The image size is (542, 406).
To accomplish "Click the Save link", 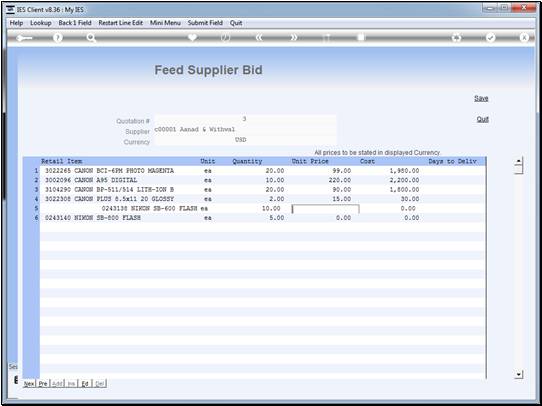I will point(481,98).
